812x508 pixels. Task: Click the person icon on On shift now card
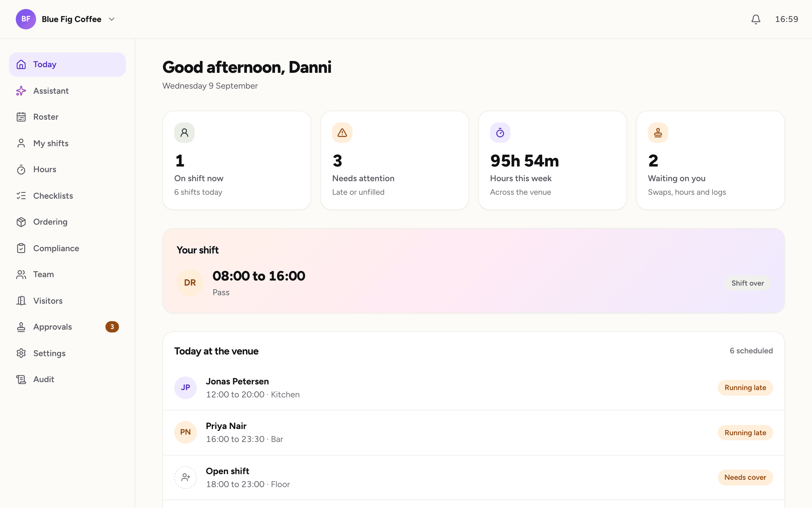184,133
